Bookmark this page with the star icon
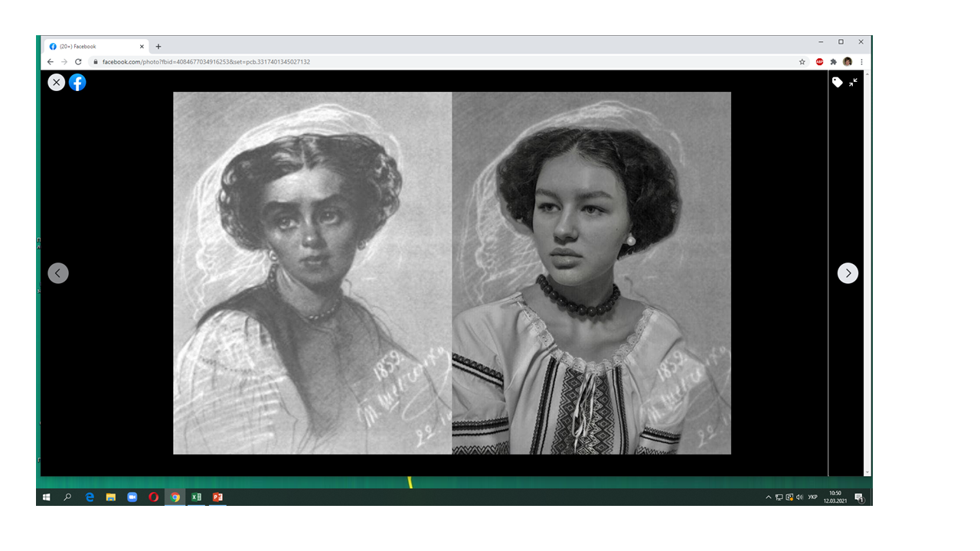980x551 pixels. coord(802,62)
